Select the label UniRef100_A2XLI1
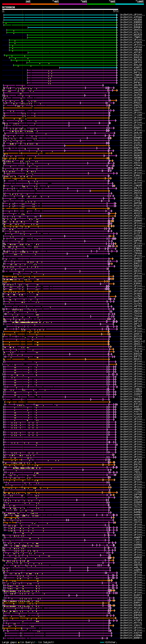The image size is (146, 644). coord(131,32)
